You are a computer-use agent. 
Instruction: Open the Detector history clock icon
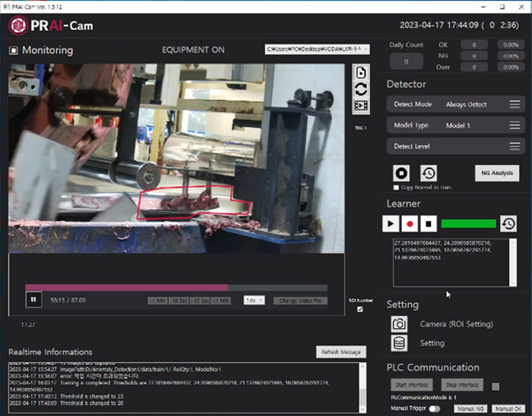[x=429, y=173]
